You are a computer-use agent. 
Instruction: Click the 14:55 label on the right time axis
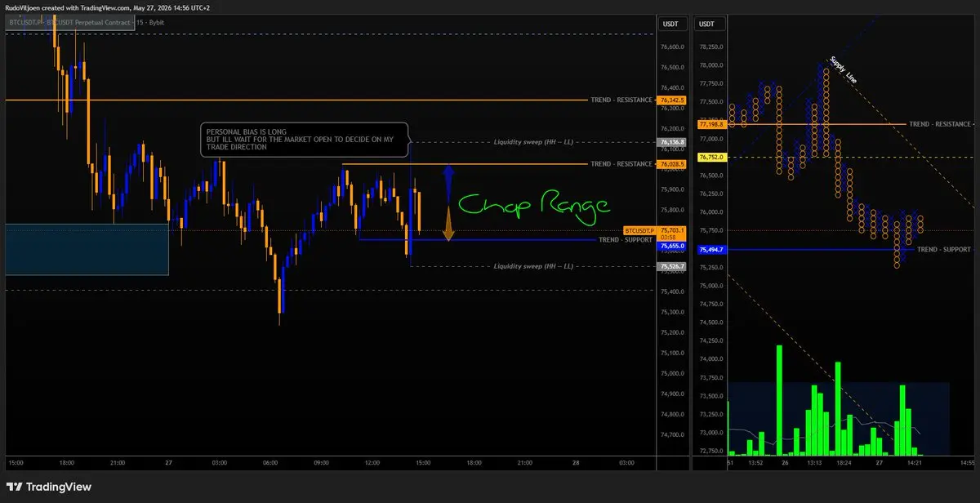(x=967, y=463)
